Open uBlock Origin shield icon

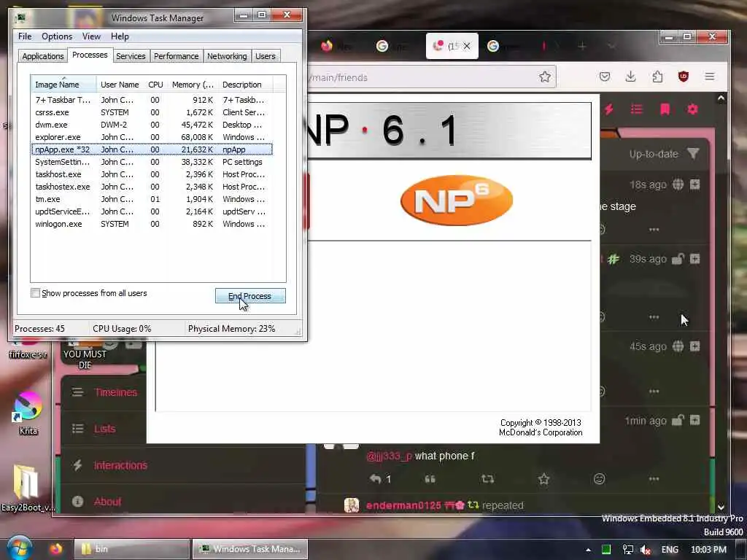pos(683,77)
